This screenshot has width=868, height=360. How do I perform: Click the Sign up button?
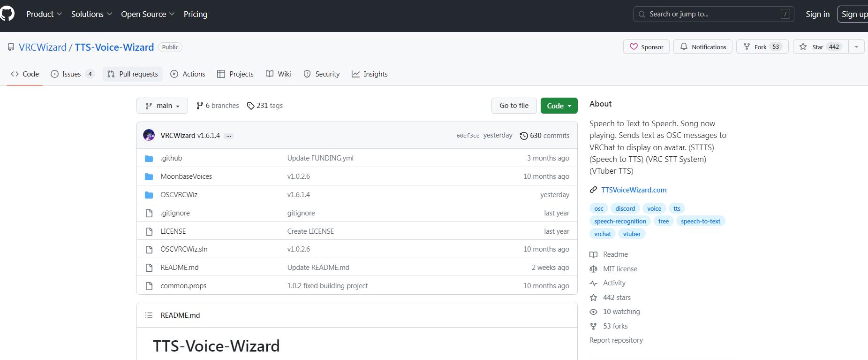[853, 14]
